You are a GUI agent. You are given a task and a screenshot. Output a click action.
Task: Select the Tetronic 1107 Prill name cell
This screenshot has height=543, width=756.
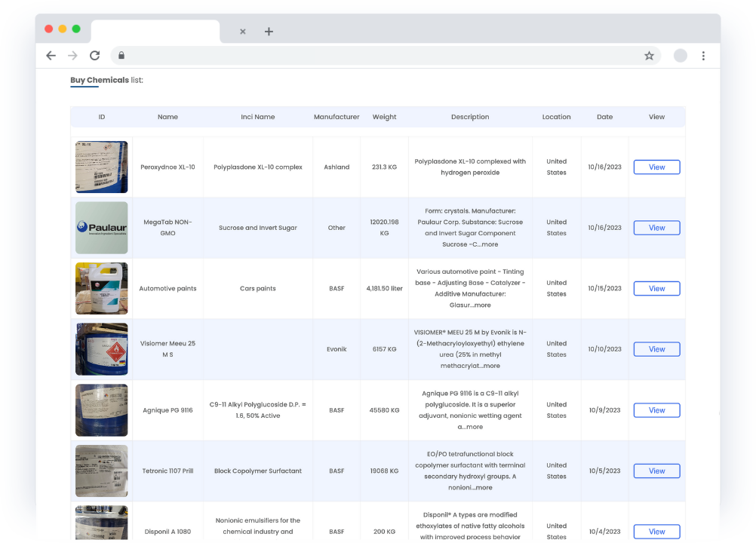pos(167,471)
